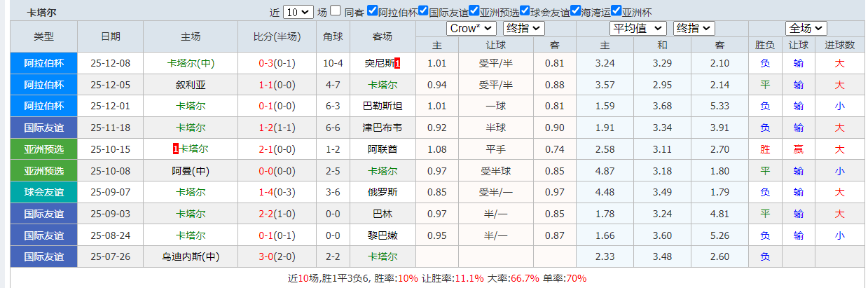Click the away team 突尼斯
The width and height of the screenshot is (868, 288).
pyautogui.click(x=379, y=63)
